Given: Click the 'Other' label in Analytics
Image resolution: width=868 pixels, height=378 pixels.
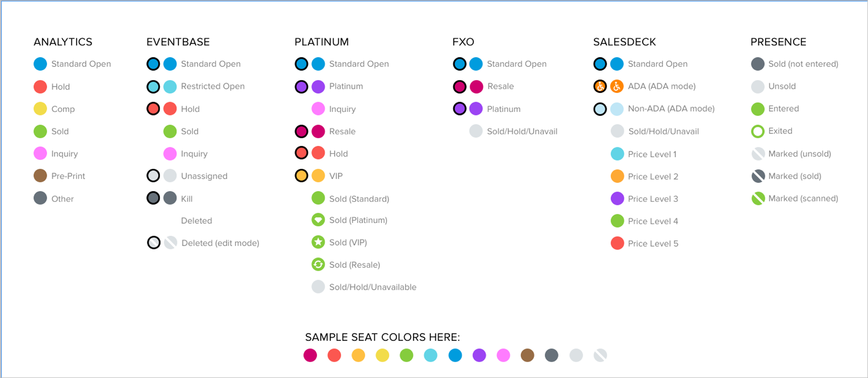Looking at the screenshot, I should point(62,199).
